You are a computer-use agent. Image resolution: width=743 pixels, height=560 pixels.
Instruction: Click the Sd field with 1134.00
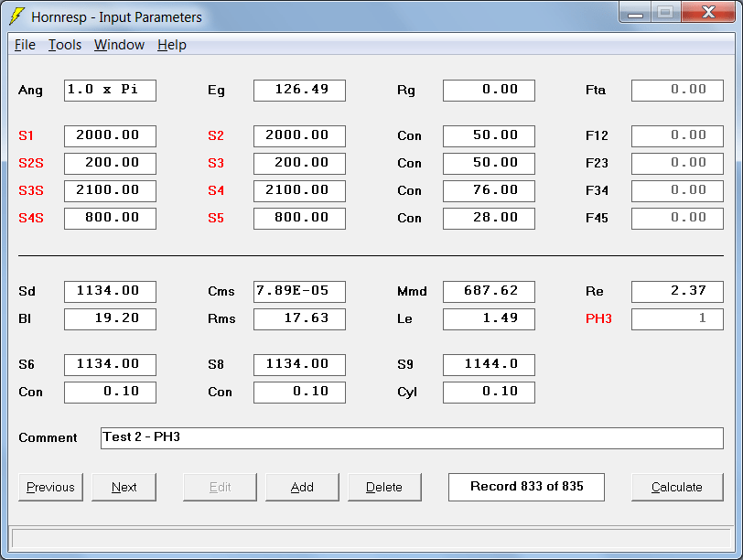pos(110,291)
